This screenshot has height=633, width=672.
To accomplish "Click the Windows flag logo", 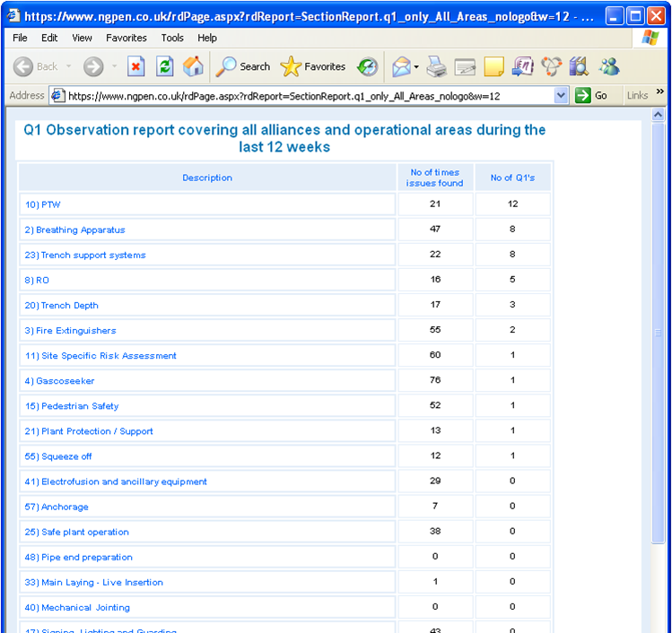I will coord(650,38).
